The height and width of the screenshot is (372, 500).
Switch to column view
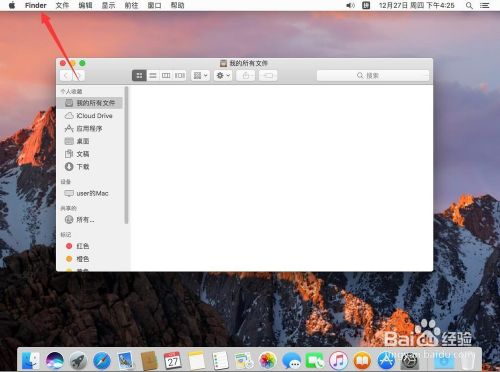coord(166,76)
